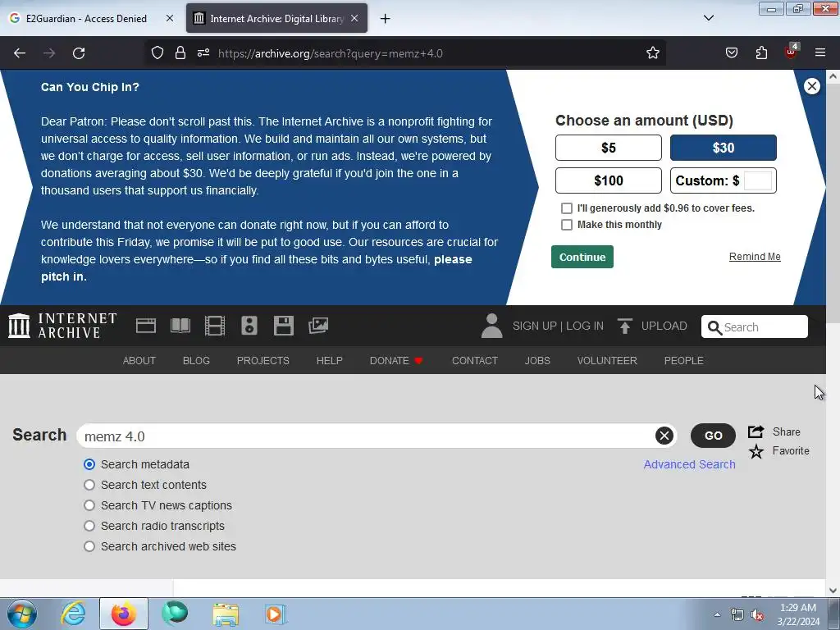Click the Remind Me link
The image size is (840, 630).
point(755,257)
